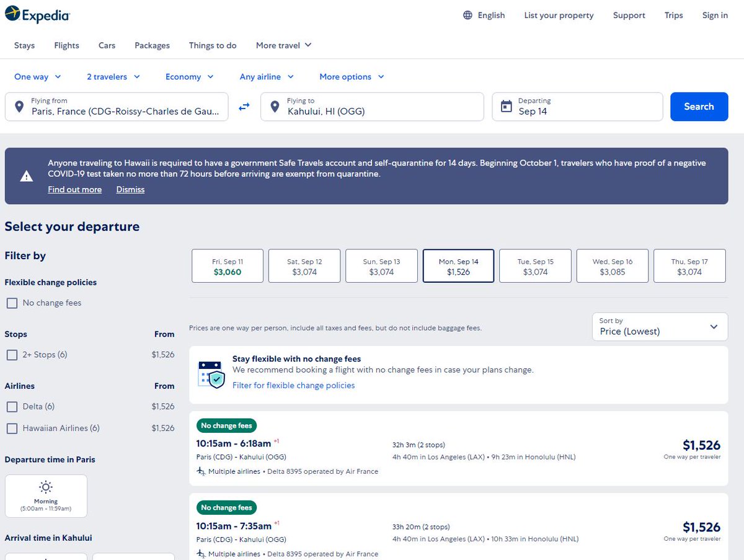
Task: Select the Mon, Sep 14 date tab
Action: point(458,266)
